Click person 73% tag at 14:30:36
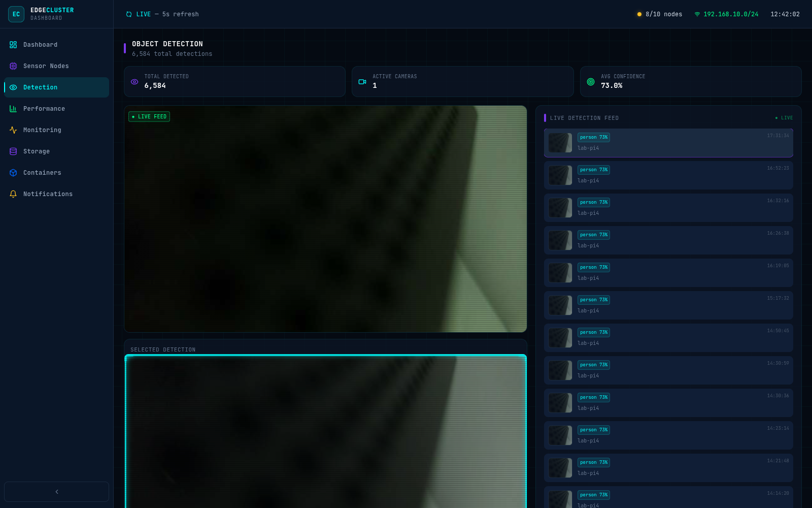The image size is (812, 508). point(594,397)
